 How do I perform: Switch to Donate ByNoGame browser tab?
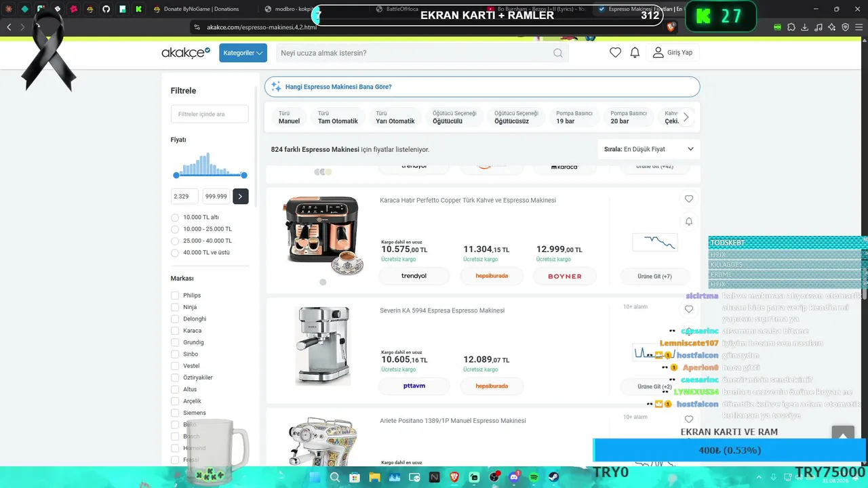click(x=201, y=9)
